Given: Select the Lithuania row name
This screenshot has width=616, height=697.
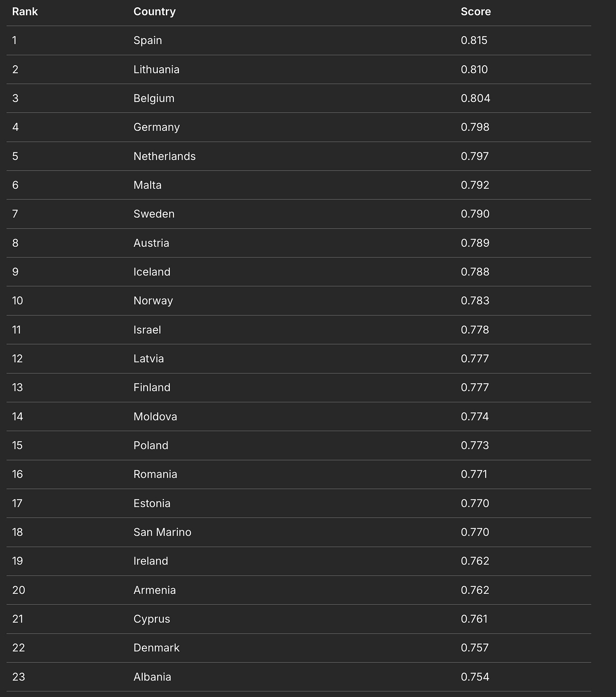Looking at the screenshot, I should [x=157, y=69].
